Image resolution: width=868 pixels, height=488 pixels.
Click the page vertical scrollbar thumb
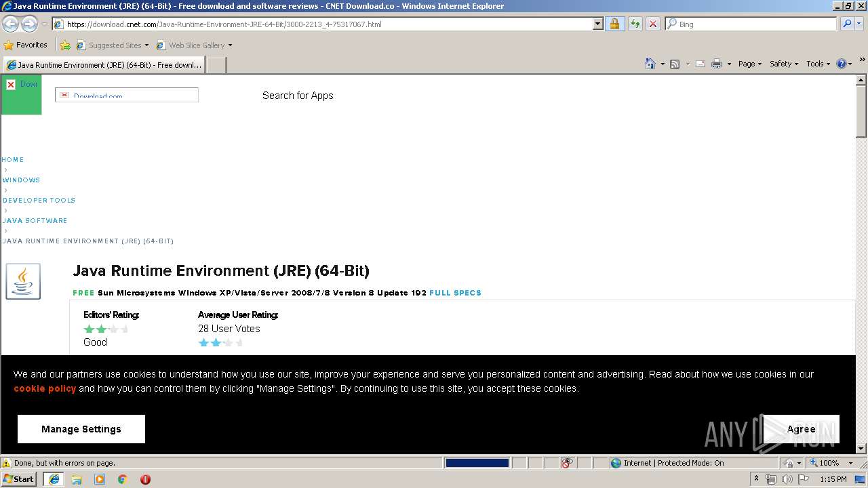[861, 113]
